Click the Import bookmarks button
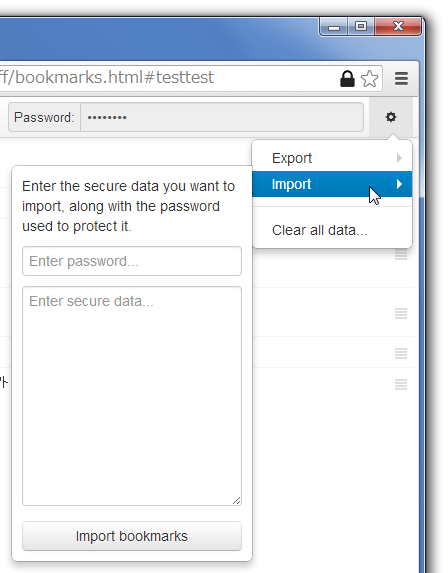The width and height of the screenshot is (448, 573). point(132,536)
